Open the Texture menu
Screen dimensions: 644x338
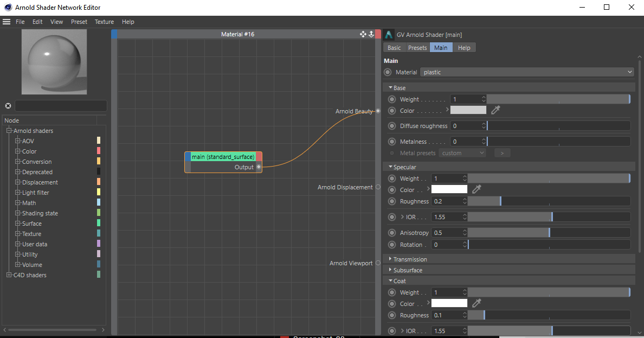[x=104, y=22]
